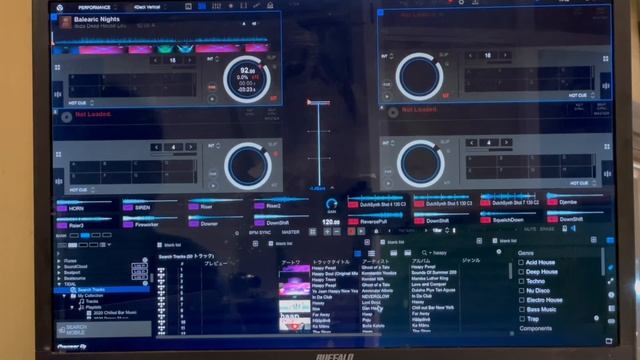
Task: Click the SEARCH MOBILE button
Action: (103, 329)
